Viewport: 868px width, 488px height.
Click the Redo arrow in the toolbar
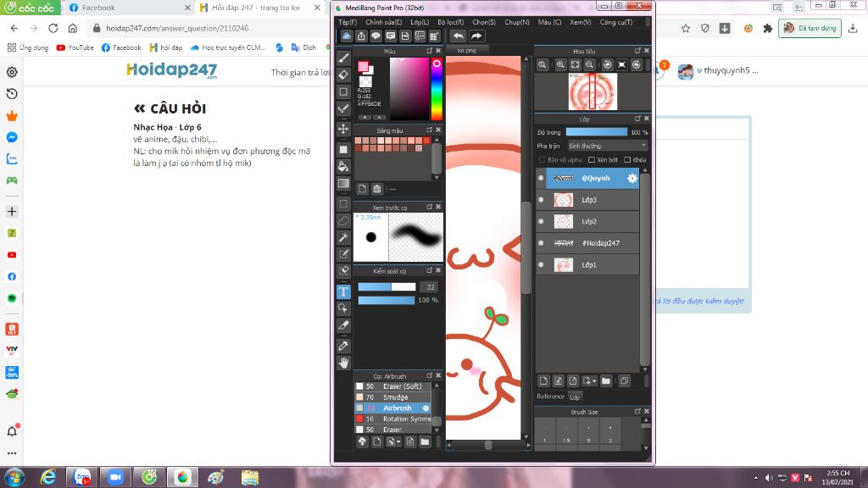476,36
